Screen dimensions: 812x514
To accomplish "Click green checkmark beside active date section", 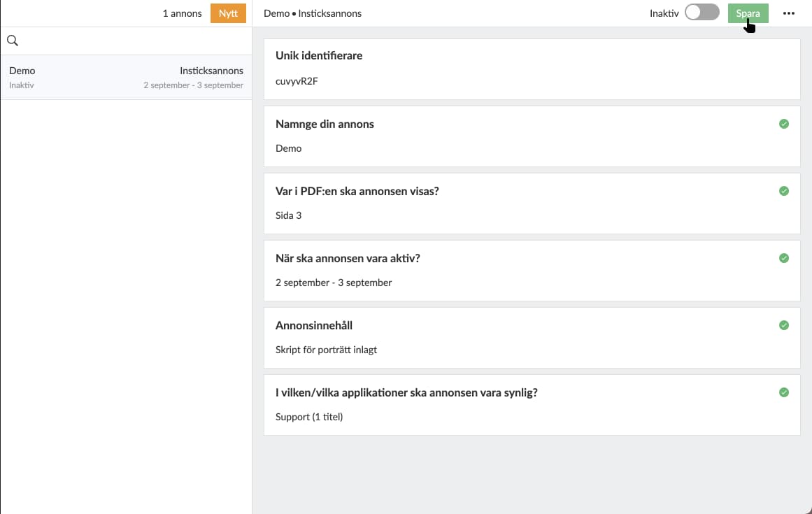I will coord(784,258).
